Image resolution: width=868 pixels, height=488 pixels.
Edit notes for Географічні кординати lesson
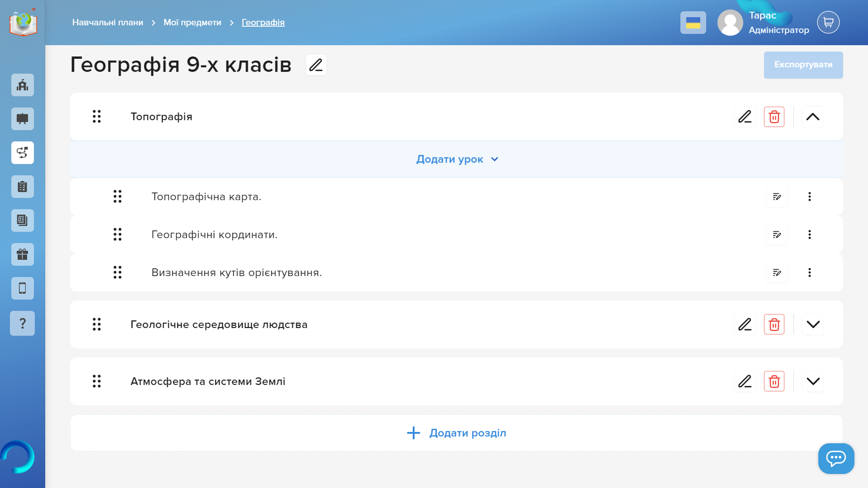[x=777, y=235]
